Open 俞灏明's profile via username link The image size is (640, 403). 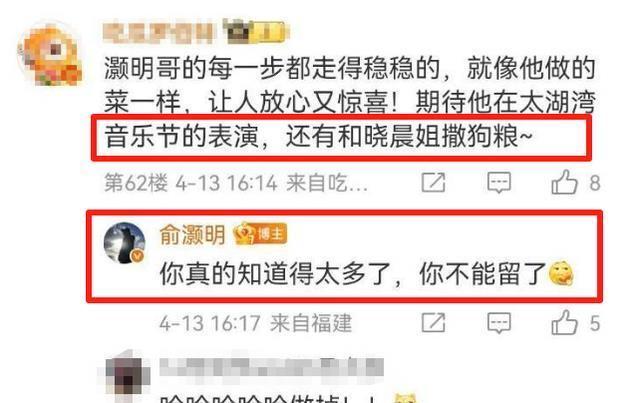click(x=192, y=235)
